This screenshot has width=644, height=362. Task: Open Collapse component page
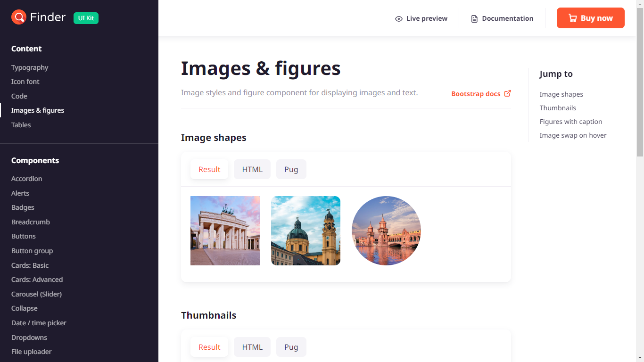pos(25,308)
